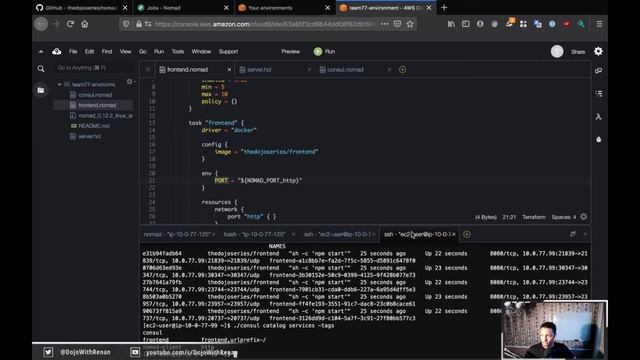
Task: Click the Cloud9 cloud logo icon
Action: [57, 51]
